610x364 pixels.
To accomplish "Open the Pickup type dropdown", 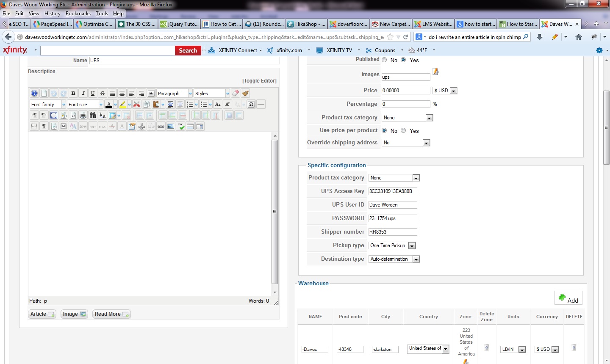I will point(392,245).
